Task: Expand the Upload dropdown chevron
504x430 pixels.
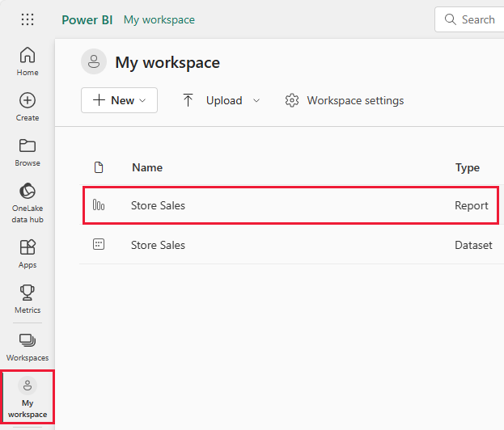Action: [x=256, y=100]
